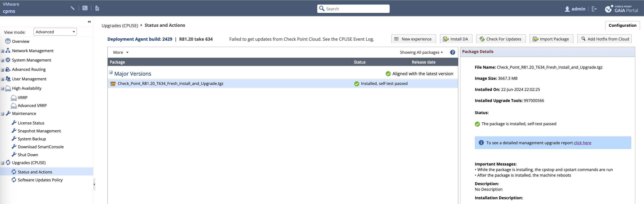644x204 pixels.
Task: Open the blue help question mark icon
Action: 452,52
